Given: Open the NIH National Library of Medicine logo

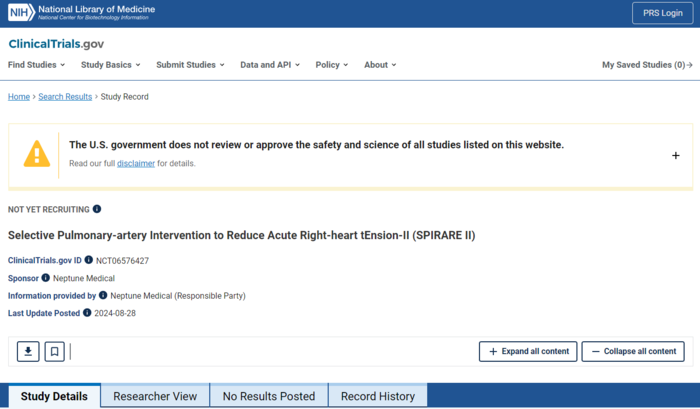Looking at the screenshot, I should pyautogui.click(x=81, y=13).
